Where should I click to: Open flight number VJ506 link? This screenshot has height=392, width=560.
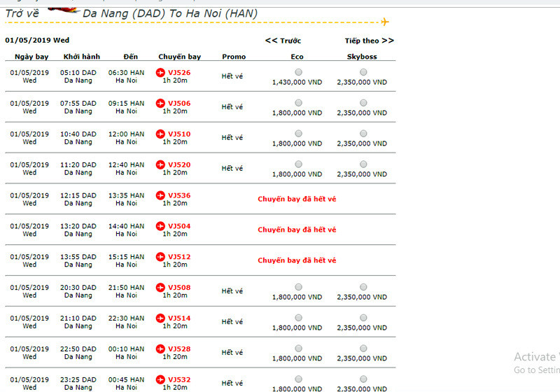(179, 103)
